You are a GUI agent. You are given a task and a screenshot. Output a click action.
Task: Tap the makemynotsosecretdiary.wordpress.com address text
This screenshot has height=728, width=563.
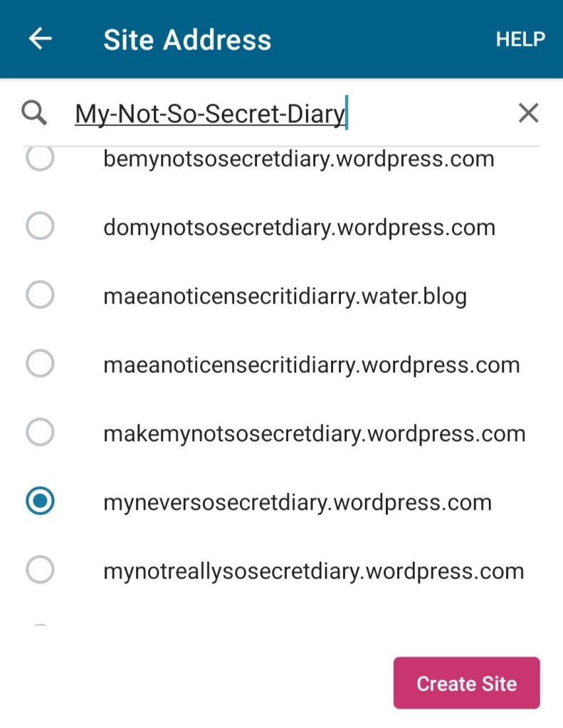pyautogui.click(x=314, y=433)
